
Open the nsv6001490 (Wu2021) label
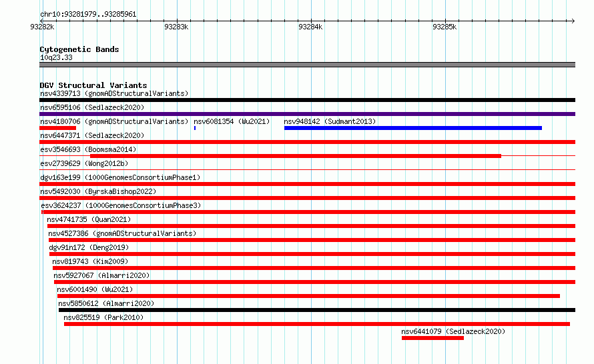[x=95, y=289]
